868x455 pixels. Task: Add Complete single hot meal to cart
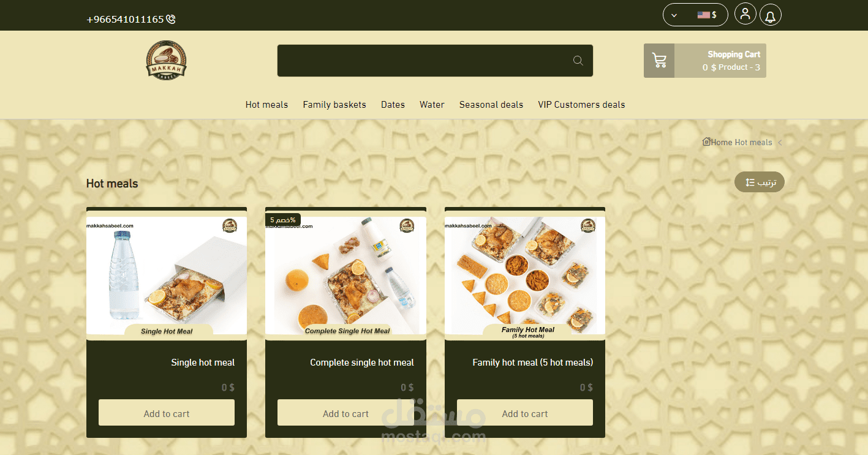[345, 413]
